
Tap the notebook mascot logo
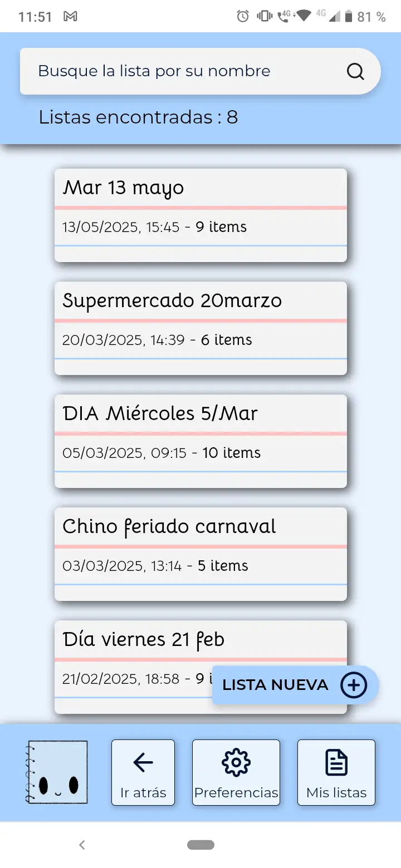[x=57, y=772]
